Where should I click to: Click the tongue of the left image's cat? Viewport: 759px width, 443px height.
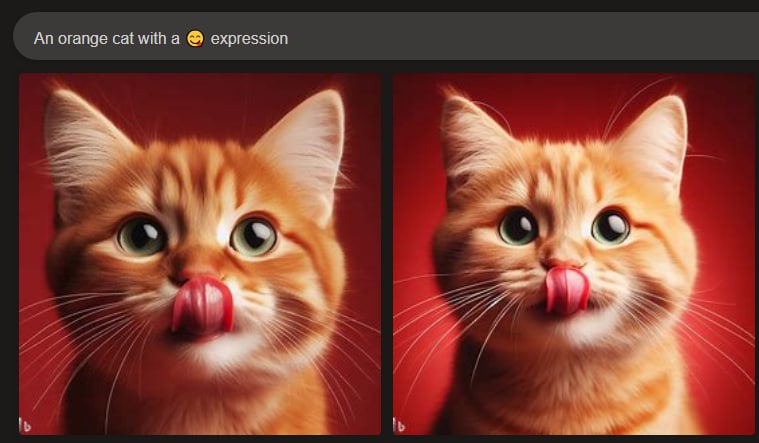202,306
